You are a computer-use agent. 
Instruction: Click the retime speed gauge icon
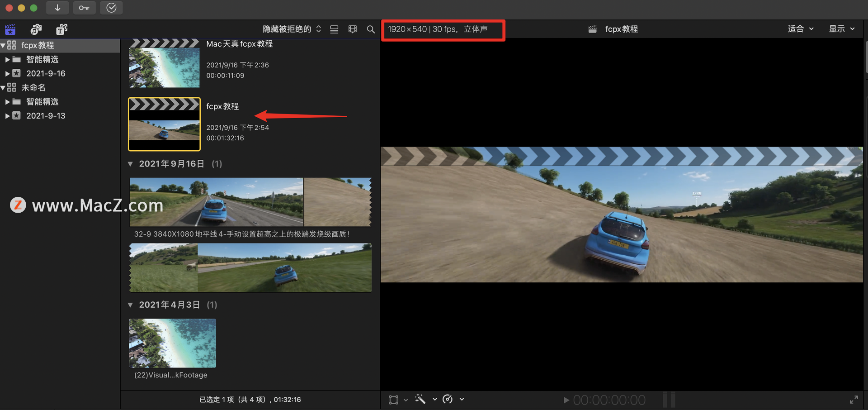(448, 399)
